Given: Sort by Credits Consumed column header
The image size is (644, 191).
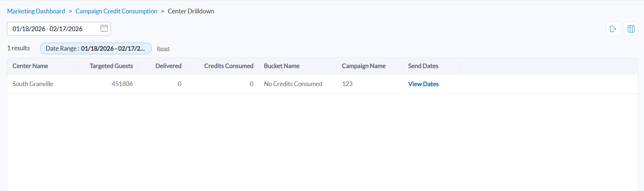Looking at the screenshot, I should click(229, 66).
